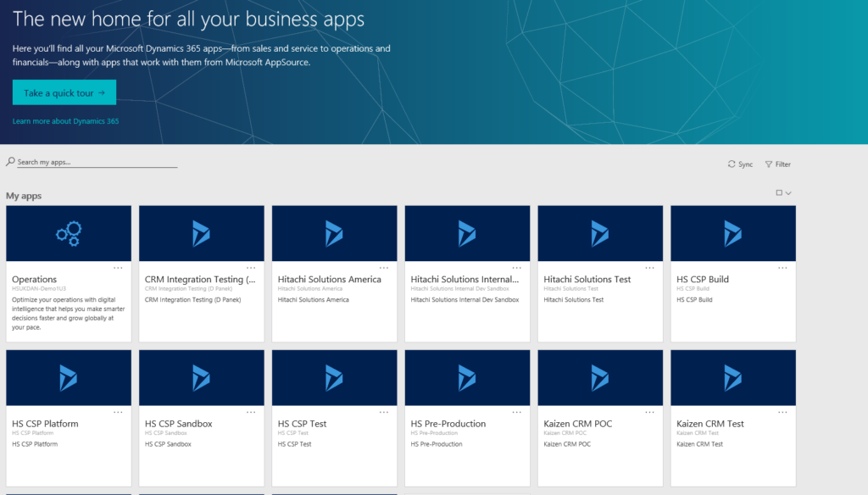Click Take a quick tour button
868x495 pixels.
click(x=64, y=92)
